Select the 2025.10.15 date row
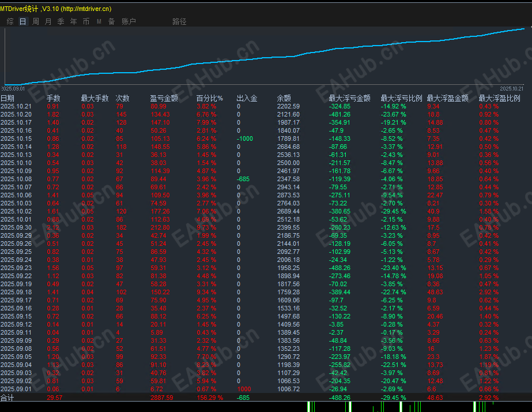The image size is (532, 412). pos(16,138)
